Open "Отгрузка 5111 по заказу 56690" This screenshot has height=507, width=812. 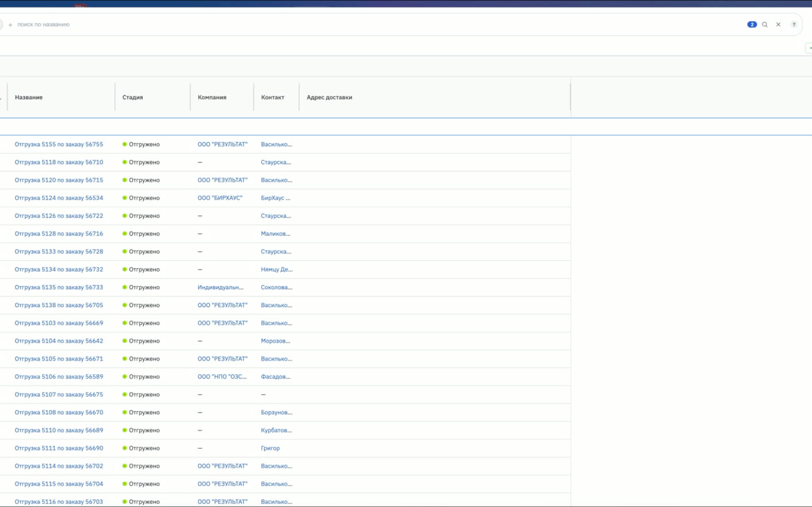point(59,448)
